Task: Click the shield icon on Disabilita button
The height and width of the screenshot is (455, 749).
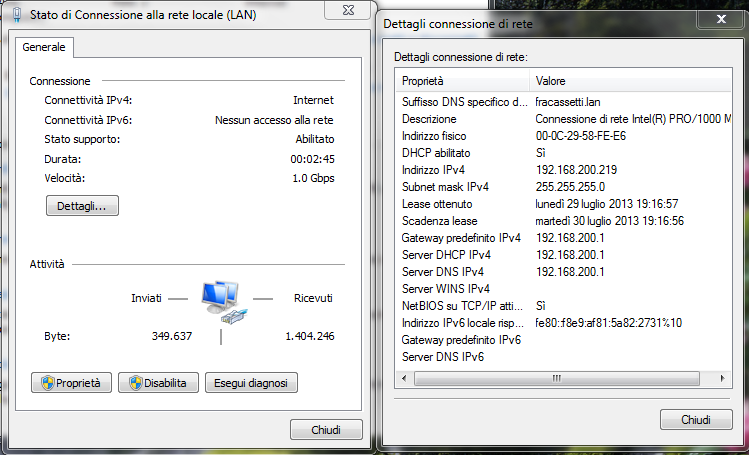Action: [x=136, y=383]
